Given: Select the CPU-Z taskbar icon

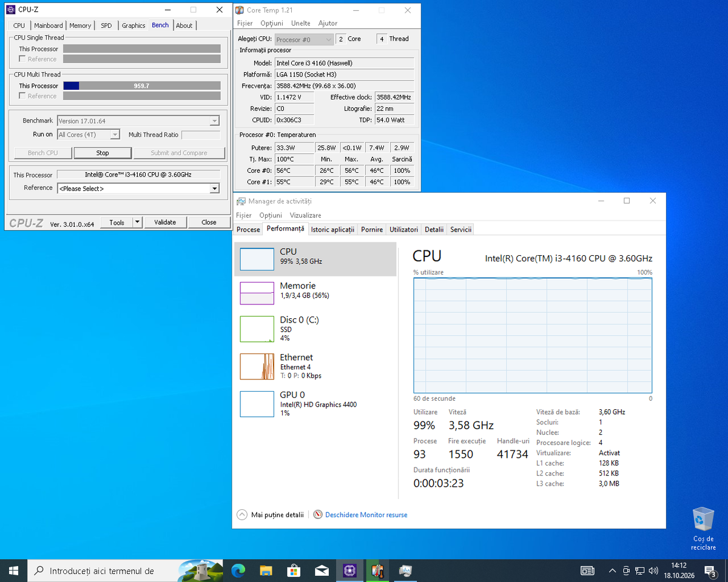Looking at the screenshot, I should coord(349,570).
